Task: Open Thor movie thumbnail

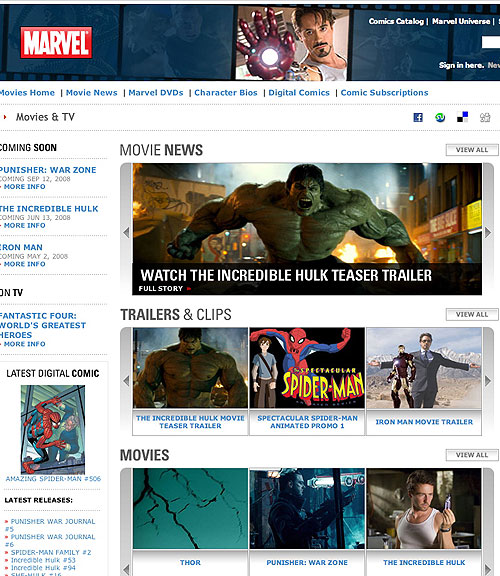Action: 190,508
